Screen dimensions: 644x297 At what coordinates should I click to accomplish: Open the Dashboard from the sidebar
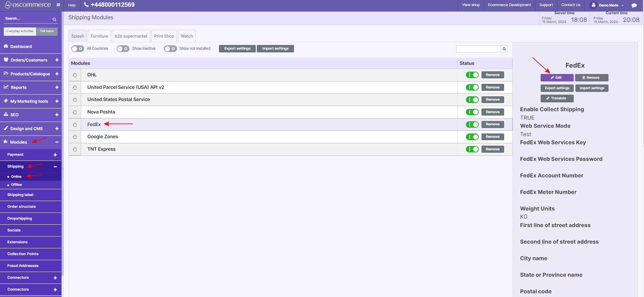[x=21, y=47]
